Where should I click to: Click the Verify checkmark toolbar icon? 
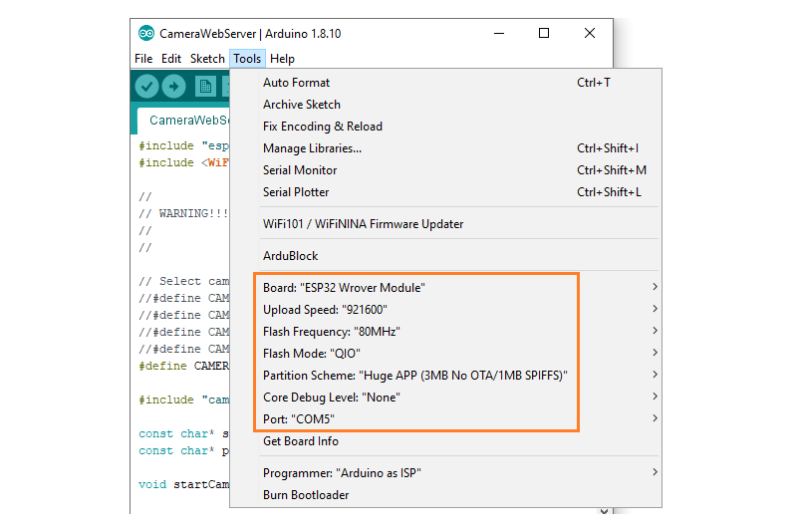click(146, 87)
